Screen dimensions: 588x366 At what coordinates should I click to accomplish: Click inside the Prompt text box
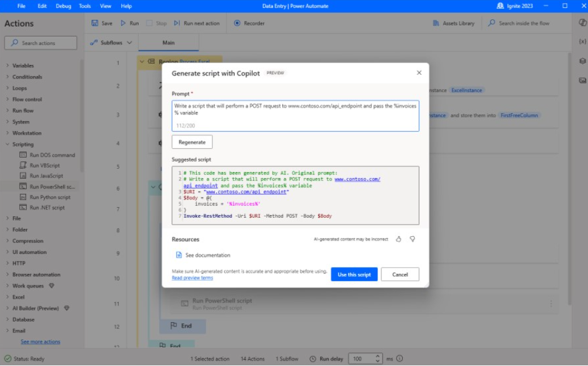coord(295,116)
